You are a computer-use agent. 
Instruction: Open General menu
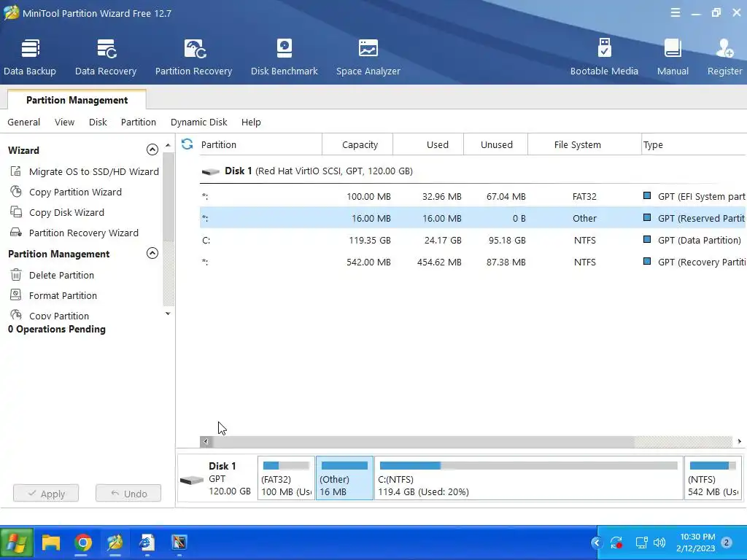(24, 122)
